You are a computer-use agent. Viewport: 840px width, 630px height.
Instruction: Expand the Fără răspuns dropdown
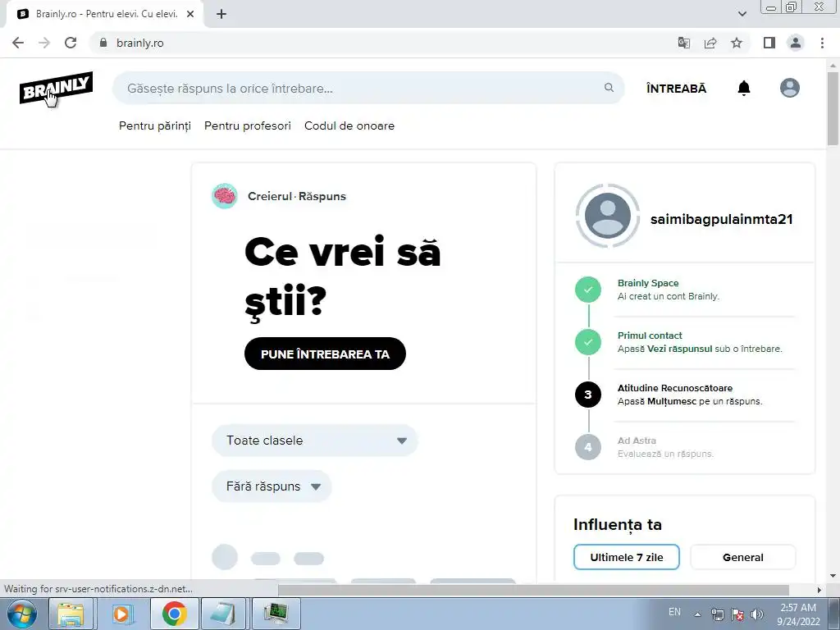[x=272, y=486]
